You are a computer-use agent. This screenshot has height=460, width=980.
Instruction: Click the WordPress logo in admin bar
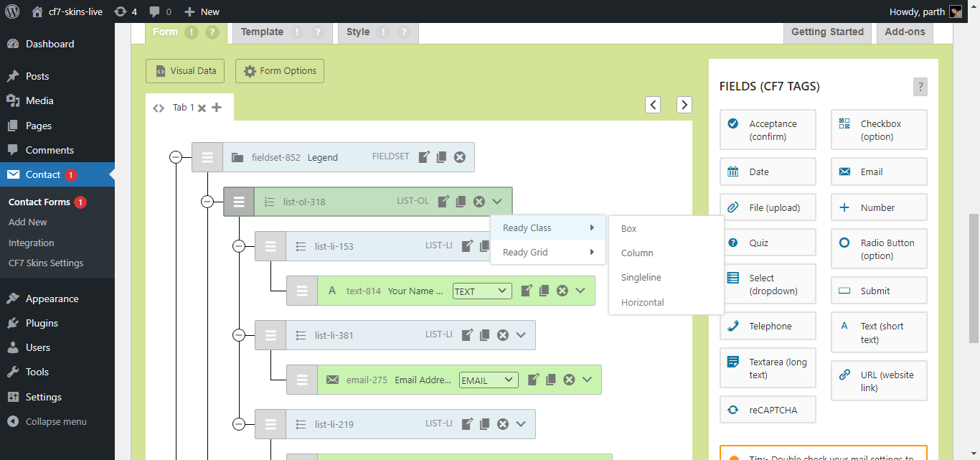pyautogui.click(x=12, y=11)
